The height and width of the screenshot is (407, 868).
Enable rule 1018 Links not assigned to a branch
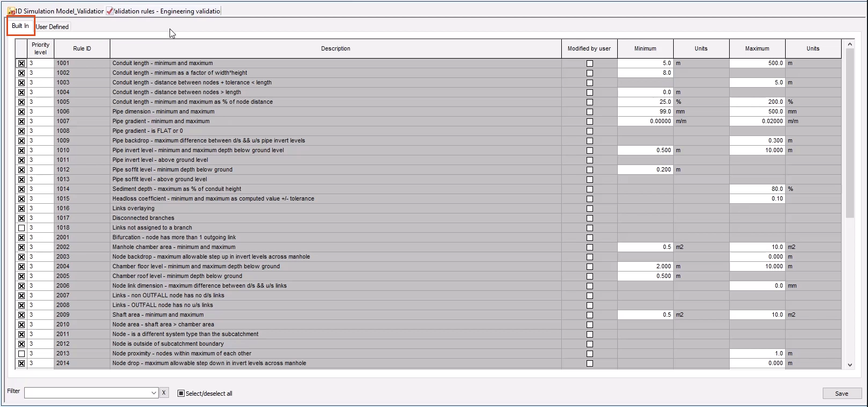[22, 228]
